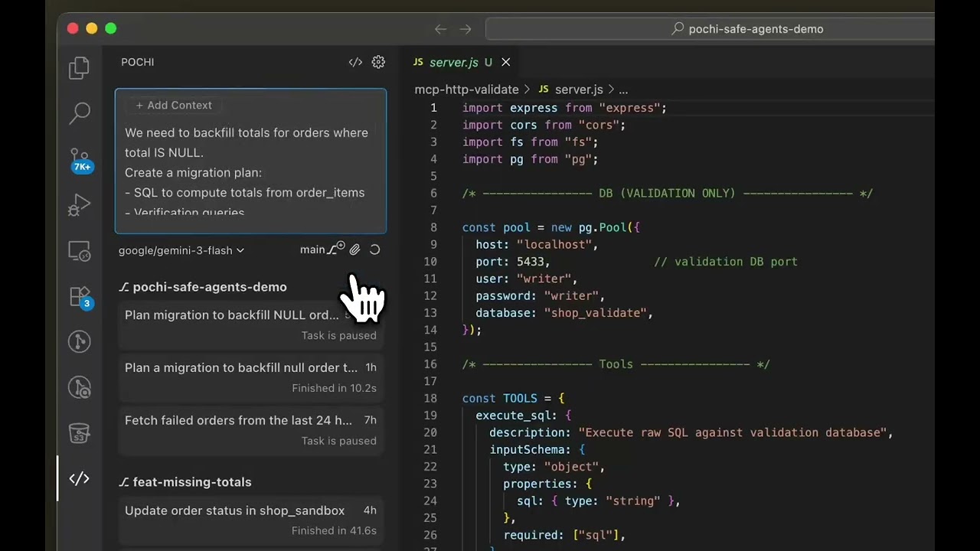Click line number 18 in the editor gutter
This screenshot has height=551, width=980.
[x=430, y=398]
